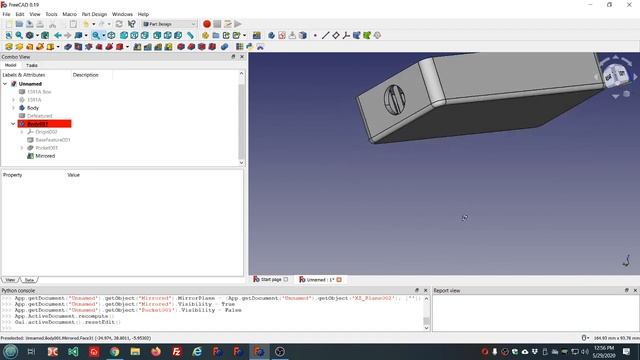
Task: Click the Refresh recompute icon
Action: tap(119, 24)
